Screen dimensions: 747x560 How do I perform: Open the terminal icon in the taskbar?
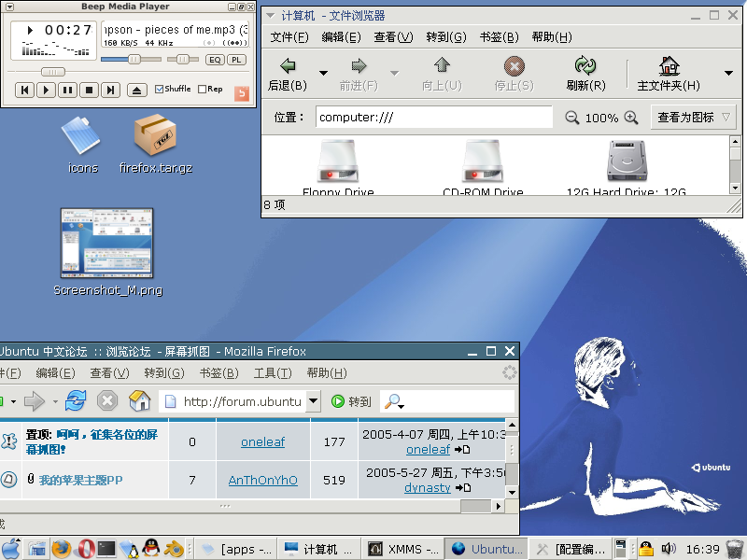[106, 549]
